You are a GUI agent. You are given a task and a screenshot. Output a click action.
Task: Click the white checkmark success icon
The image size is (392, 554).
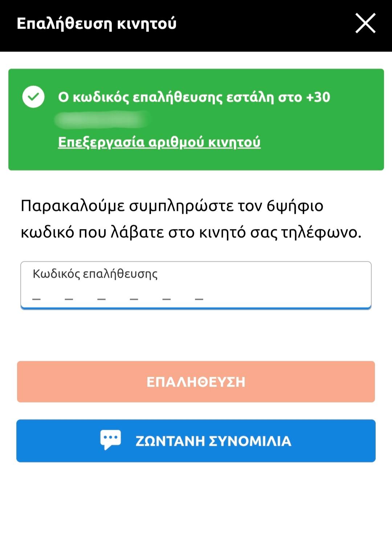click(33, 97)
